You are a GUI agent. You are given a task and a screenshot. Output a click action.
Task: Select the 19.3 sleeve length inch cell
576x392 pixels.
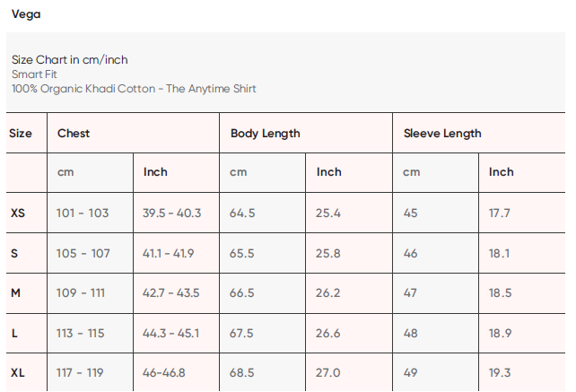(x=501, y=372)
